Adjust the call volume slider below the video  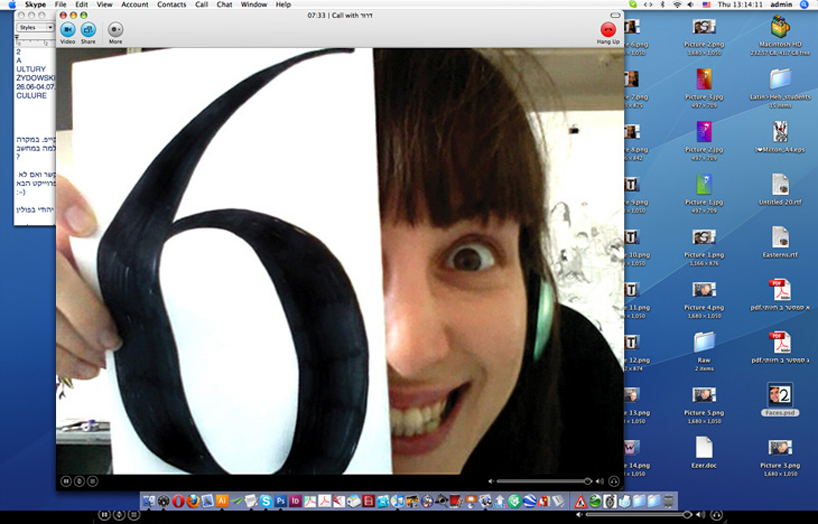pos(540,481)
